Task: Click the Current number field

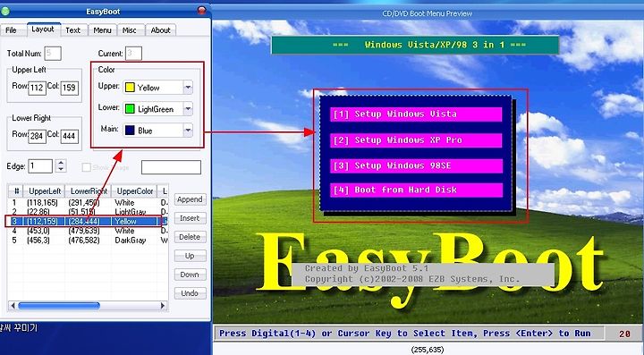Action: coord(133,54)
